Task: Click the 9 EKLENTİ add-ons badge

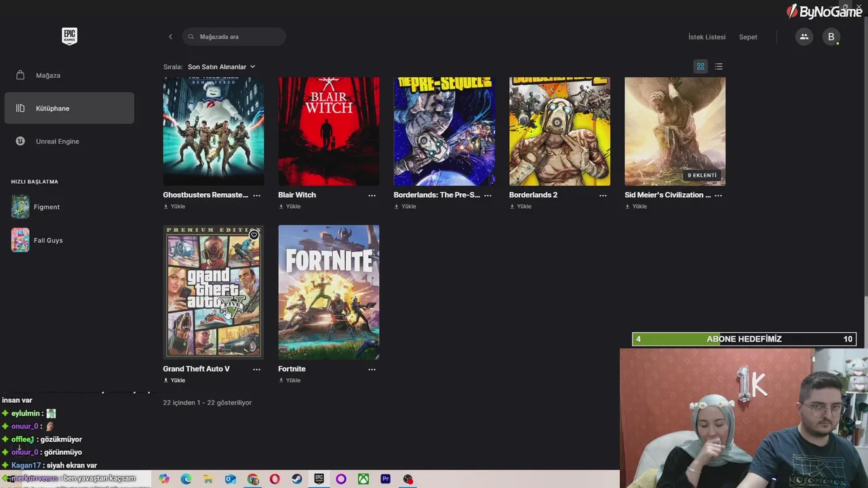Action: coord(702,176)
